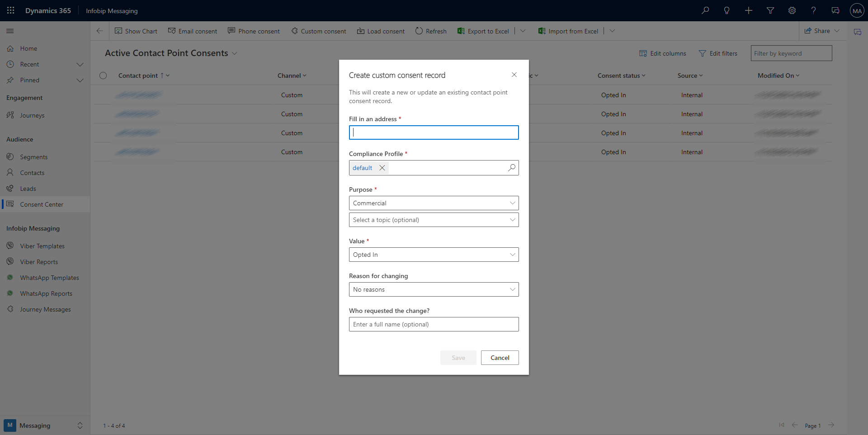The width and height of the screenshot is (868, 435).
Task: Click the Email consent command
Action: (x=193, y=31)
